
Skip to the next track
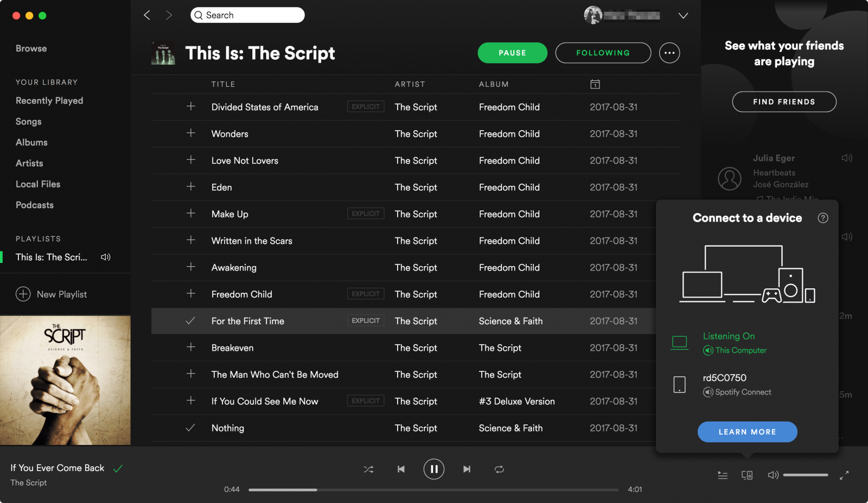(x=467, y=469)
